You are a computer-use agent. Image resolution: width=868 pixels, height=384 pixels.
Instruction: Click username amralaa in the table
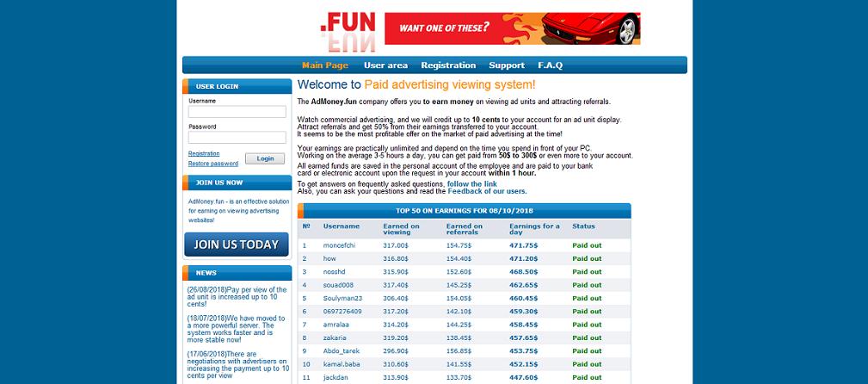(x=336, y=325)
